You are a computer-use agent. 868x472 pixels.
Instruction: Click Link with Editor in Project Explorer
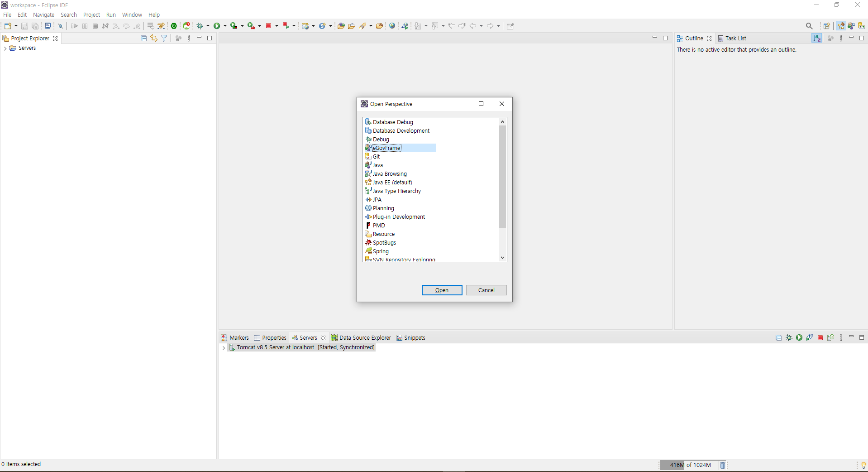[x=154, y=39]
